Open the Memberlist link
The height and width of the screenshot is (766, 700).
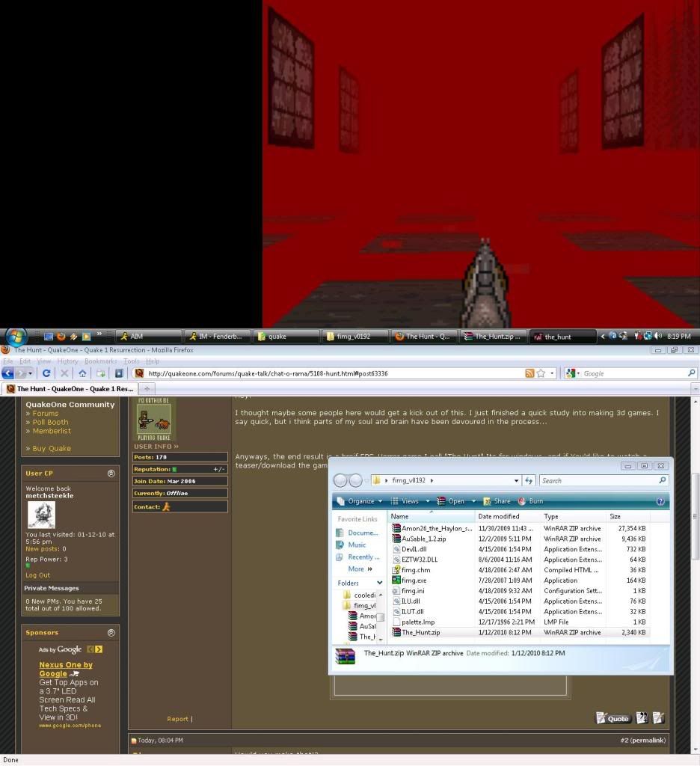coord(52,431)
